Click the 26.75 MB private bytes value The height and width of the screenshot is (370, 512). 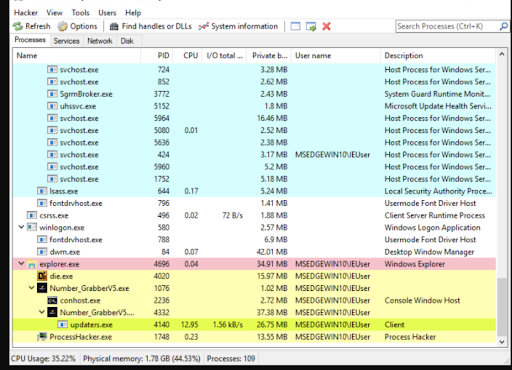(272, 325)
